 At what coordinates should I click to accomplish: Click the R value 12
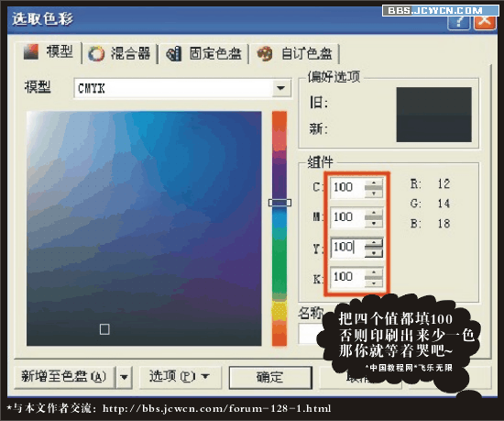(x=444, y=184)
